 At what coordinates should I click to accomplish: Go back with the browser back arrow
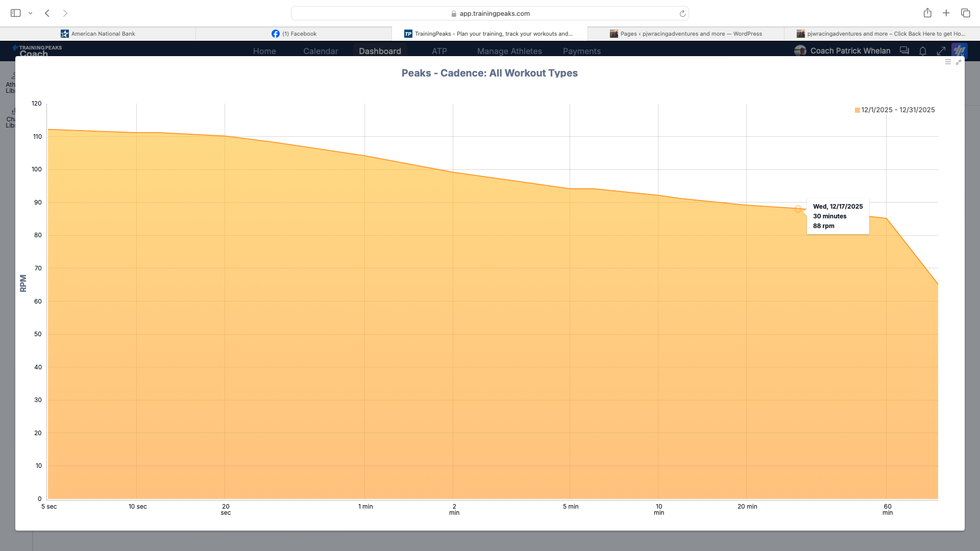point(47,13)
